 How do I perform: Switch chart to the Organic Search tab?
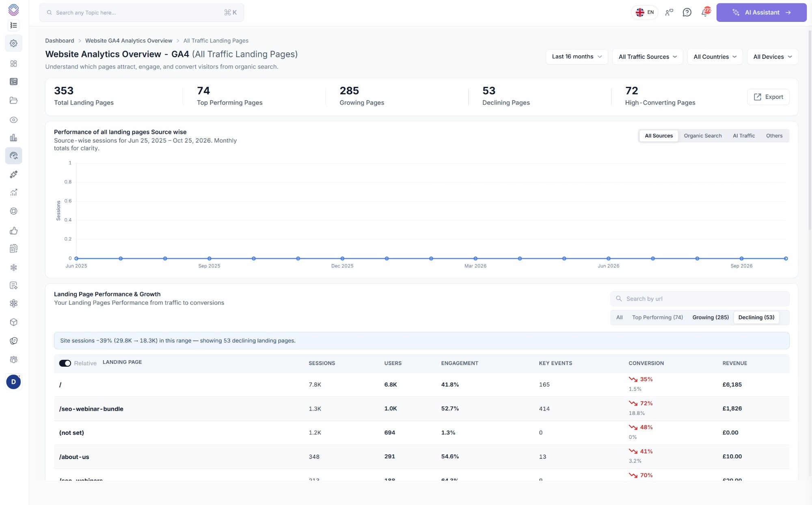click(x=703, y=136)
